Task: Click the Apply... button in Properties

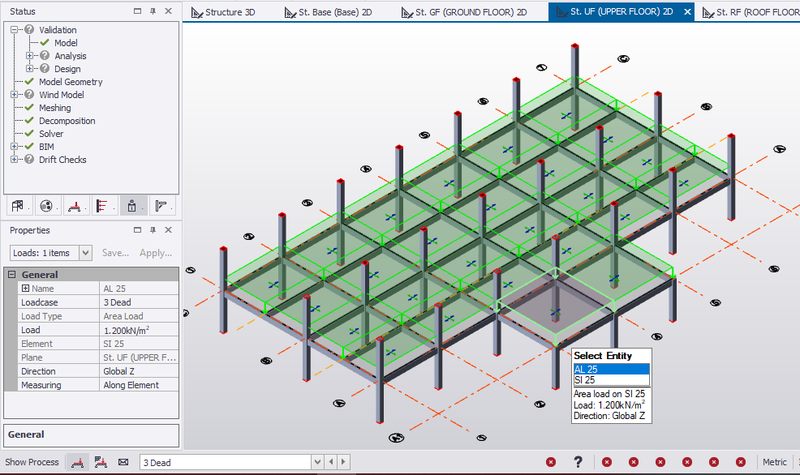Action: point(156,253)
